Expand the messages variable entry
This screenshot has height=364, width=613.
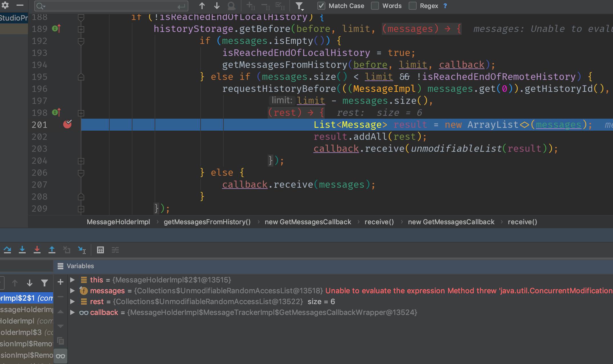72,290
